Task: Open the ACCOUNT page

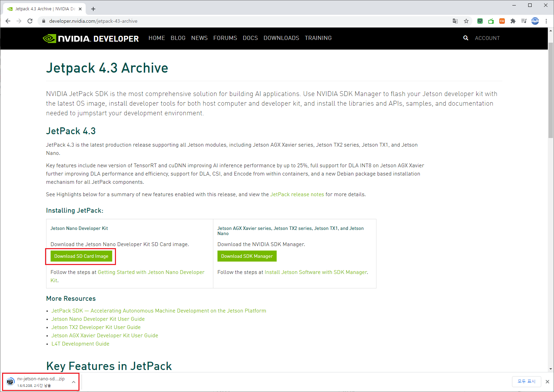Action: click(x=487, y=38)
